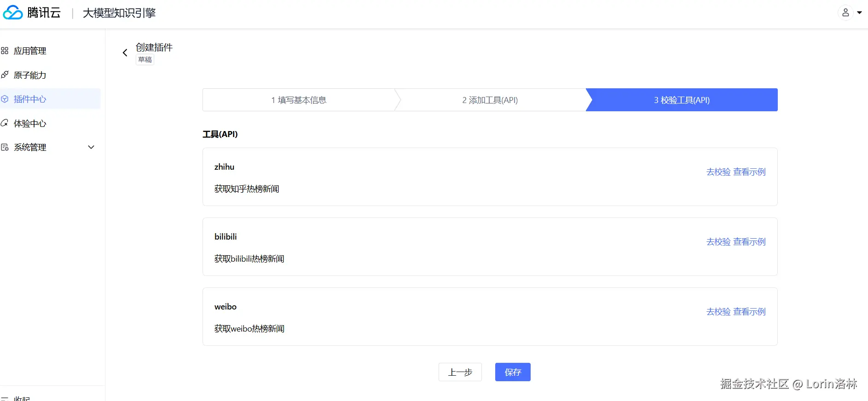The height and width of the screenshot is (401, 868).
Task: Click the 上一步 button
Action: click(x=460, y=372)
